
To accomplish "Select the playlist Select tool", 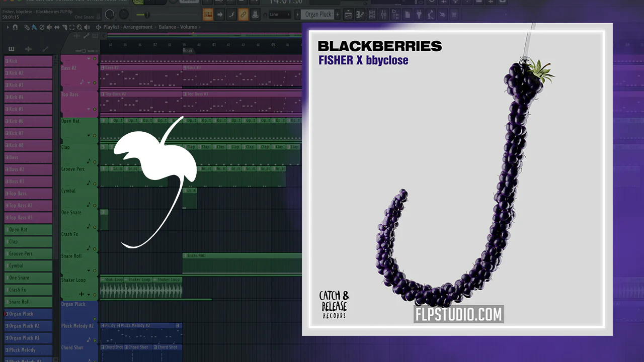I will click(71, 27).
